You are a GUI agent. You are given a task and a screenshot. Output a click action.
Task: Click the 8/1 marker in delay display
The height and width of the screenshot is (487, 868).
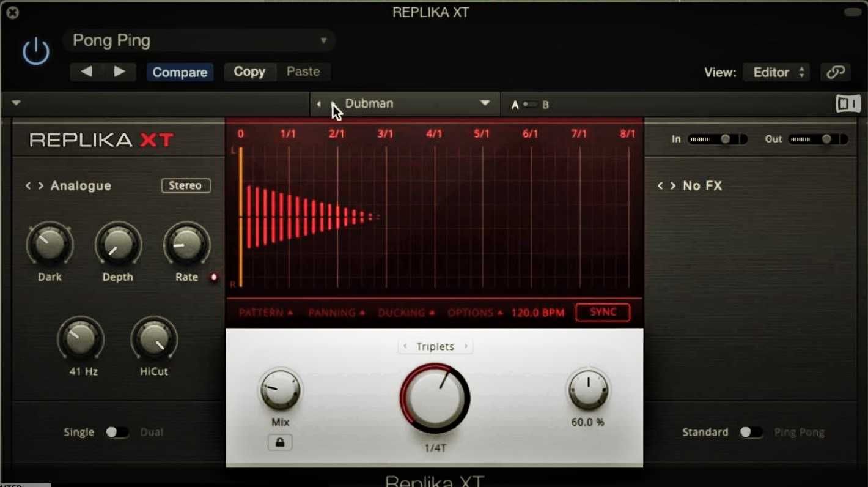(x=628, y=134)
